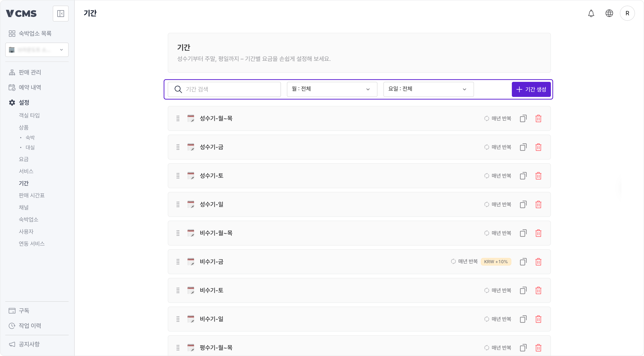The image size is (644, 356).
Task: Click the 공지사항 megaphone icon
Action: (x=12, y=344)
